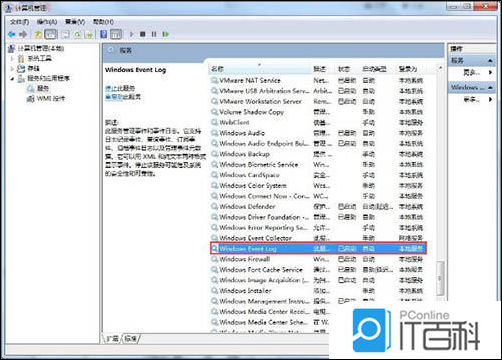502x360 pixels.
Task: Click the restart service toolbar icon
Action: pos(166,34)
